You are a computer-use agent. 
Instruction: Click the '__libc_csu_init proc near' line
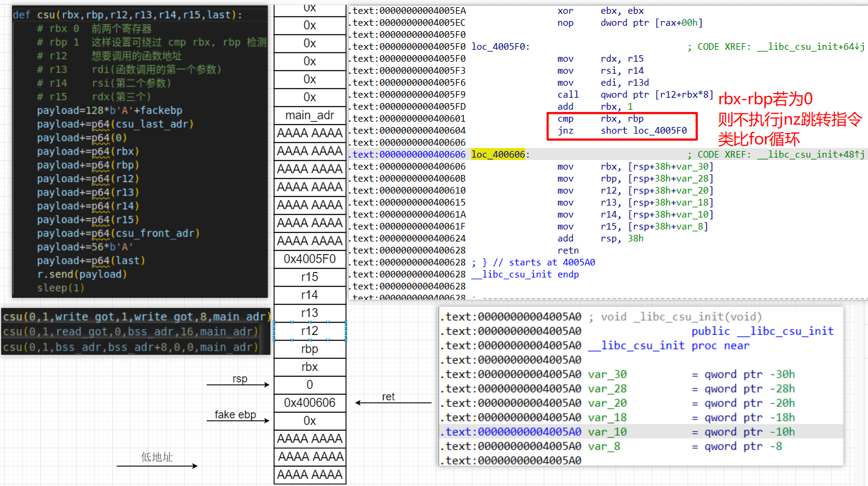click(669, 346)
